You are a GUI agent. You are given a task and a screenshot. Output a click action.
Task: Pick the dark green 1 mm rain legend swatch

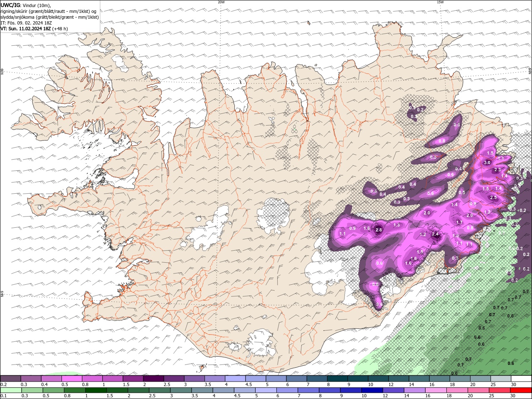96,390
